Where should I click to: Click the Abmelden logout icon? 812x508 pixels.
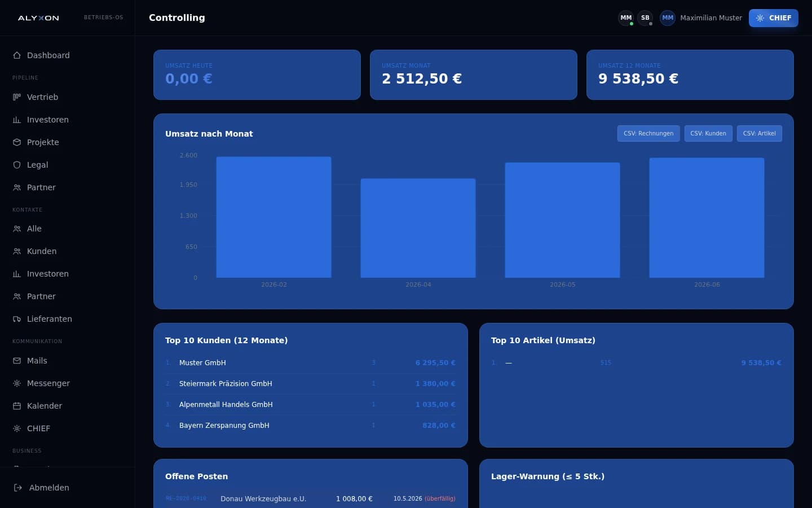18,488
